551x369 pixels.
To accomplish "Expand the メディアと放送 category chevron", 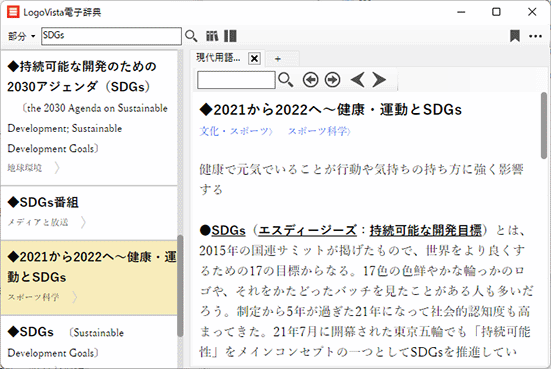I will tap(83, 222).
